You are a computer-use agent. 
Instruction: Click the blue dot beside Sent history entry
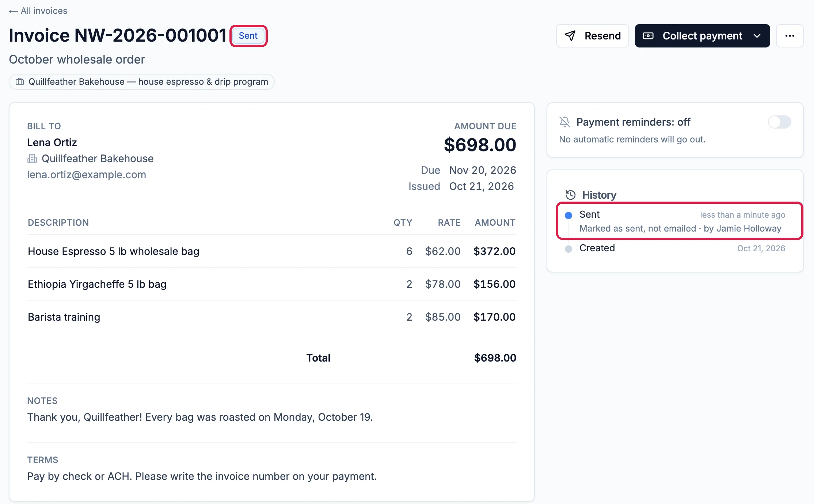tap(568, 215)
